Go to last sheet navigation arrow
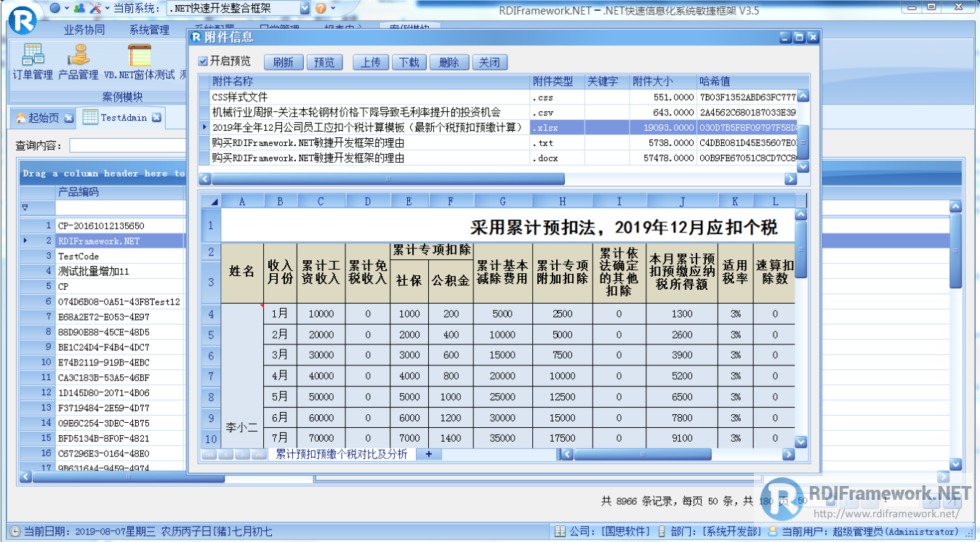The image size is (980, 542). [x=259, y=455]
